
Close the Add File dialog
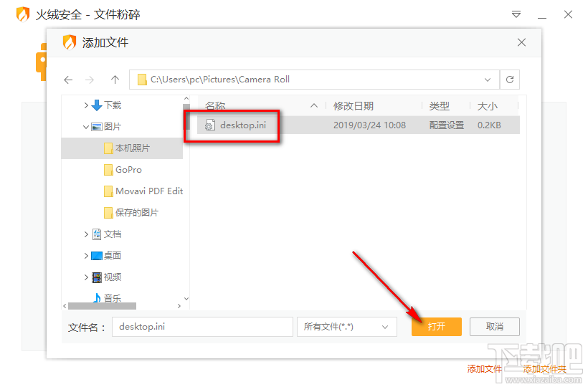point(522,43)
